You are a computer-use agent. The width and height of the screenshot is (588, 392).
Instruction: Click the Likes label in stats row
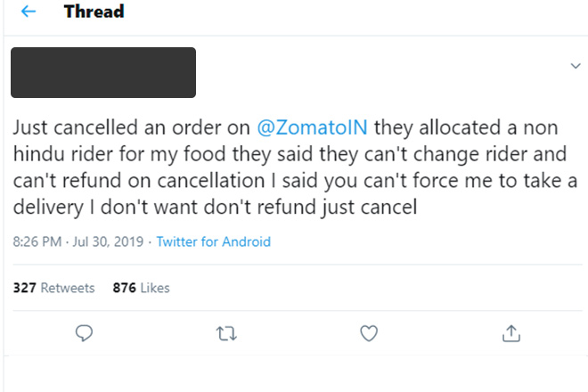coord(154,288)
